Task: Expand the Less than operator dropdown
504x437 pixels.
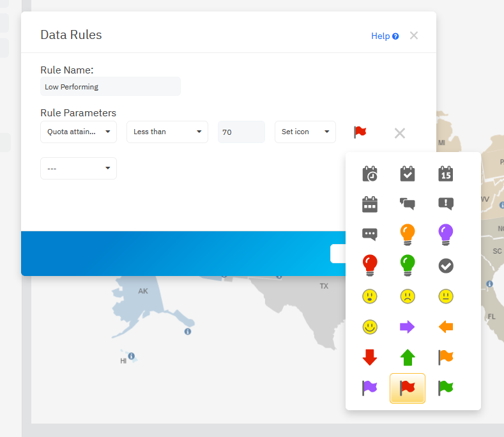Action: [167, 132]
